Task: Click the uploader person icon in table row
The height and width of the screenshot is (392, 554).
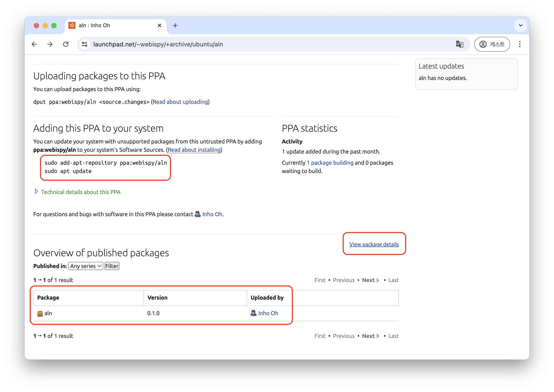Action: (x=253, y=313)
